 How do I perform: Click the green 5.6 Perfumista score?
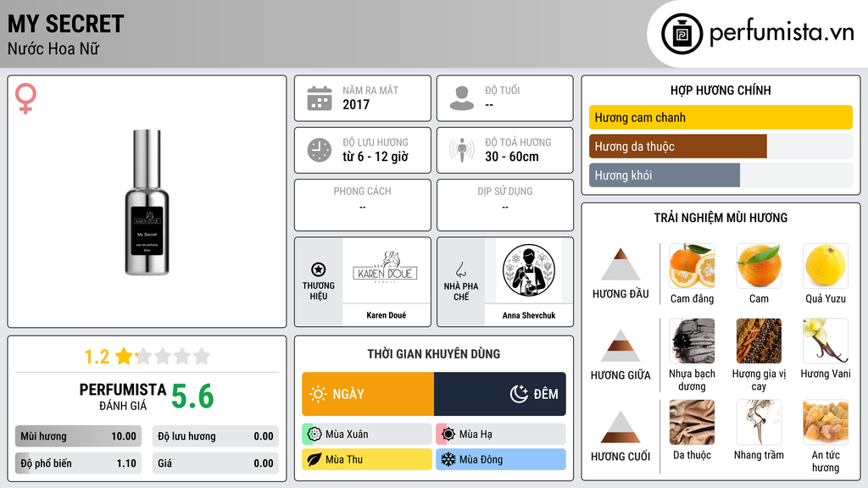pos(192,396)
